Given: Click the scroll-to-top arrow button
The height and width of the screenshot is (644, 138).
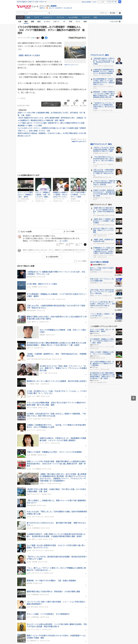Looking at the screenshot, I should pyautogui.click(x=133, y=398).
